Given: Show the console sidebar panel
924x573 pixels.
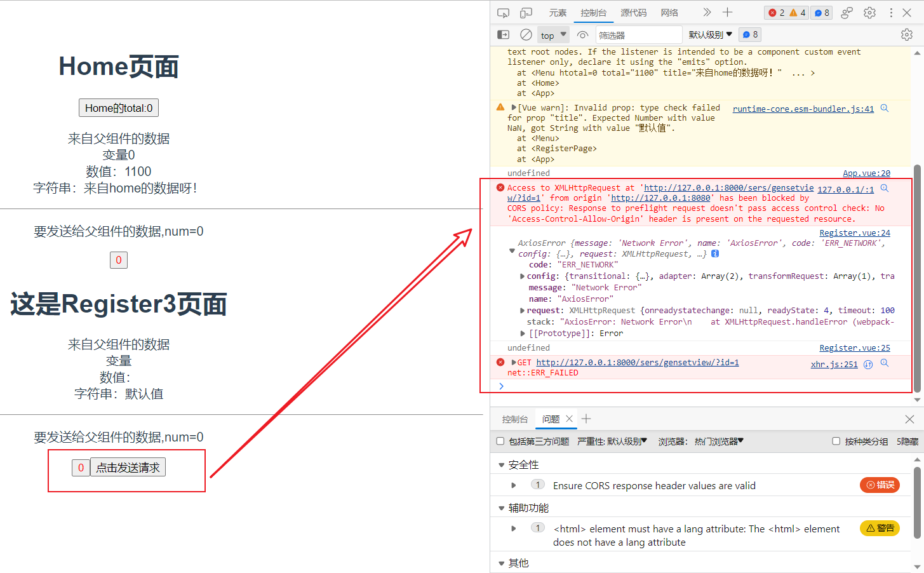Looking at the screenshot, I should [503, 35].
